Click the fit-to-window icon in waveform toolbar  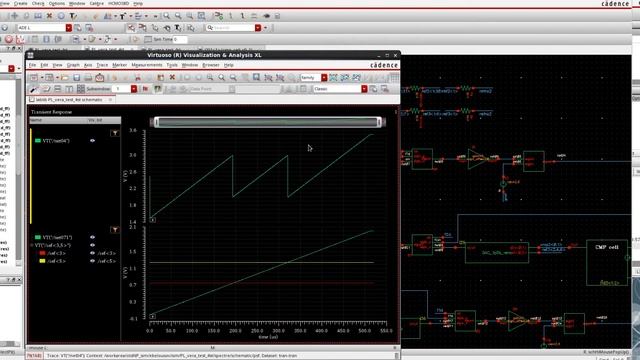click(256, 77)
